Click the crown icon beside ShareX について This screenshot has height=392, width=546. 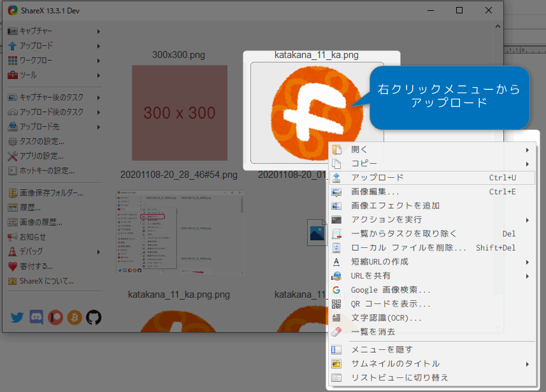click(x=13, y=281)
